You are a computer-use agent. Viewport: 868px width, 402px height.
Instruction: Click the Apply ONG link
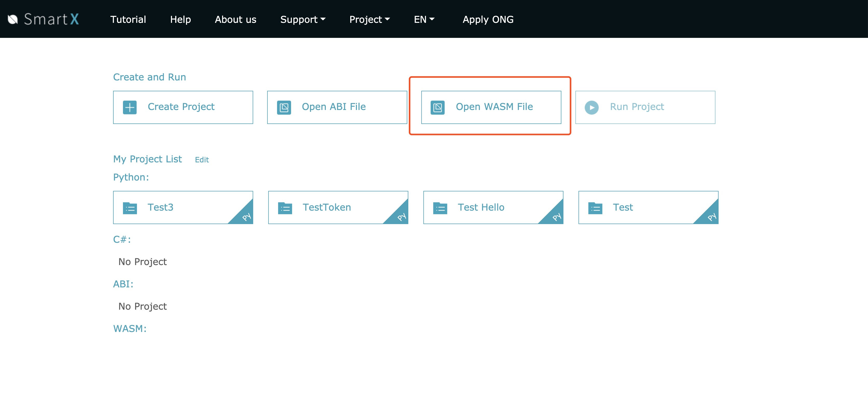click(488, 19)
